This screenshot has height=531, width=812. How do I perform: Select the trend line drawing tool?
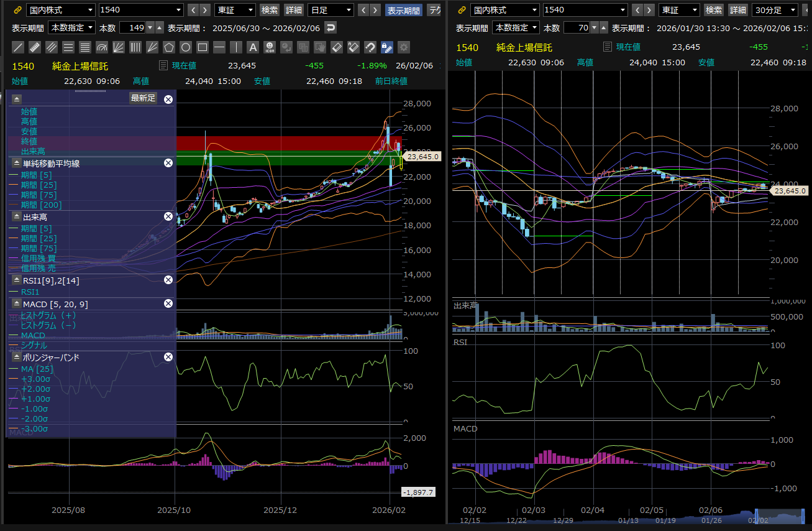(19, 47)
